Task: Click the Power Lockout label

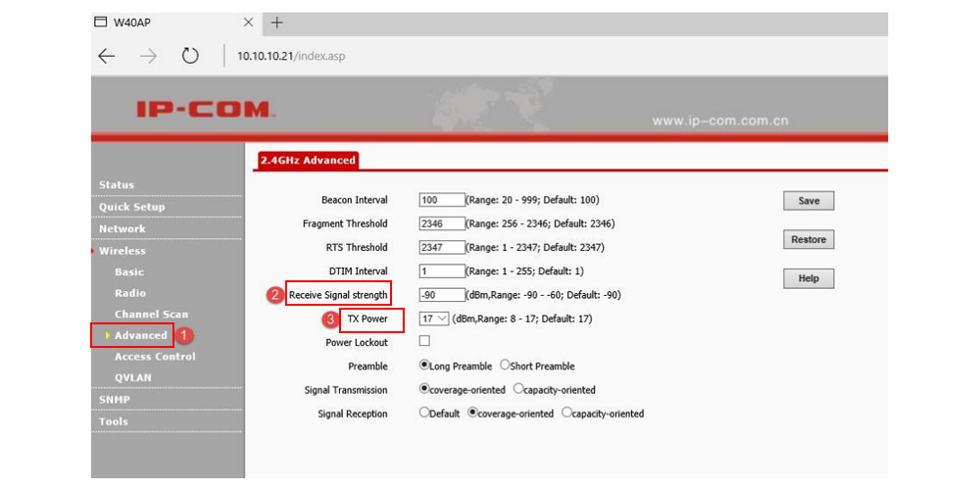Action: click(x=357, y=342)
